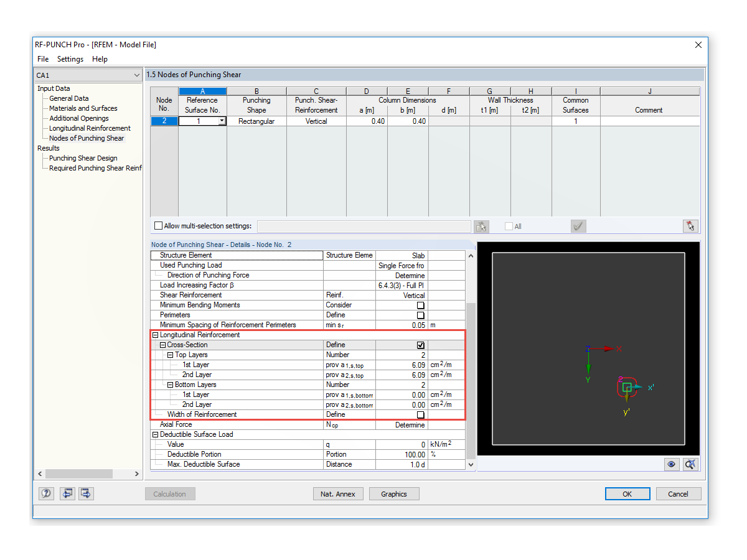Go to next window icon
Viewport: 747px width, 560px height.
86,493
